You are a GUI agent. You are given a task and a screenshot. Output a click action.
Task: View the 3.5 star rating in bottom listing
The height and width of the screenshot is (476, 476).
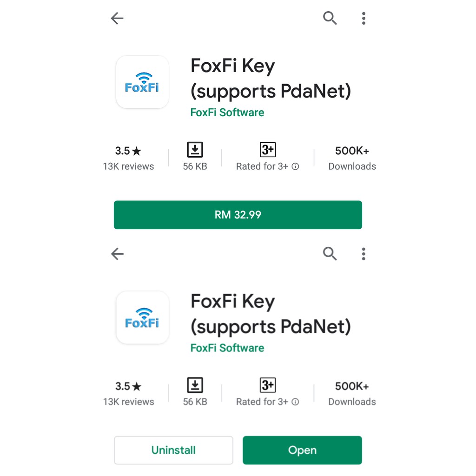(128, 386)
